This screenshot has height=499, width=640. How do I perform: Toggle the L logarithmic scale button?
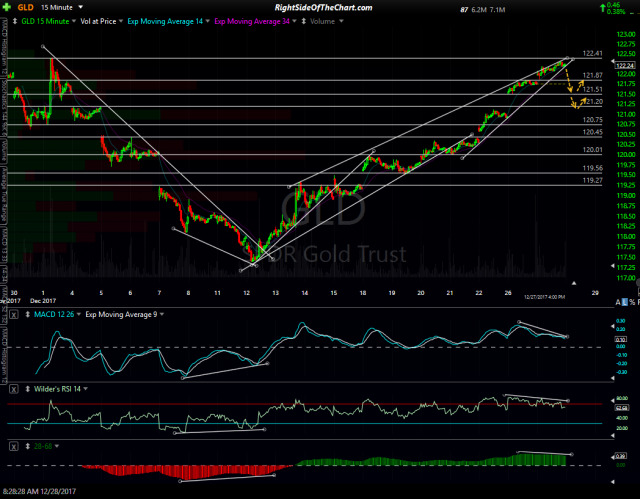point(625,302)
